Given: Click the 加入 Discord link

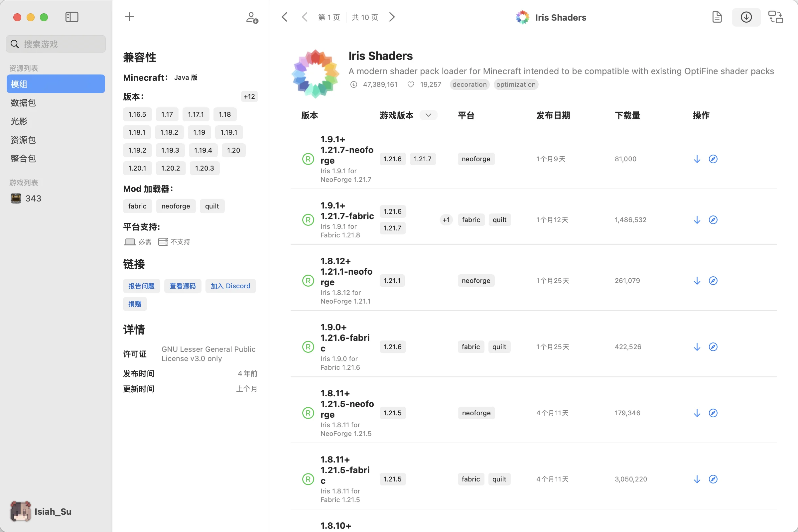Looking at the screenshot, I should (230, 286).
